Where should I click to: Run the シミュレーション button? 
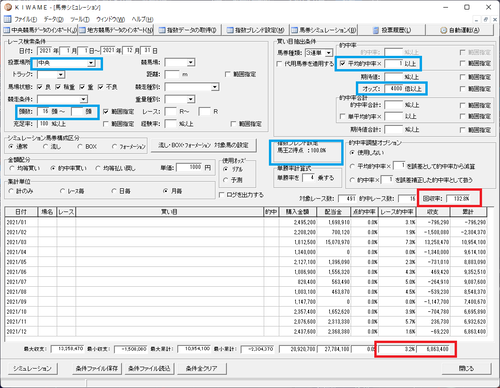[32, 368]
